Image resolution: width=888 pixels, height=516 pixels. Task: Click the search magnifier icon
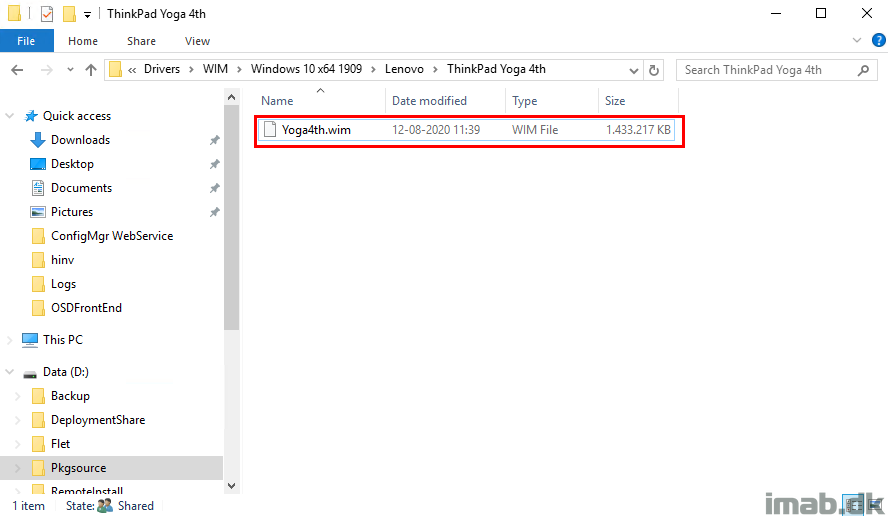click(x=864, y=70)
